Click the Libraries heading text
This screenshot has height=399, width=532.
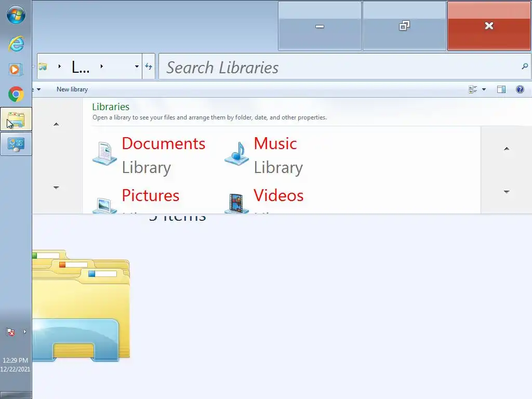(111, 107)
